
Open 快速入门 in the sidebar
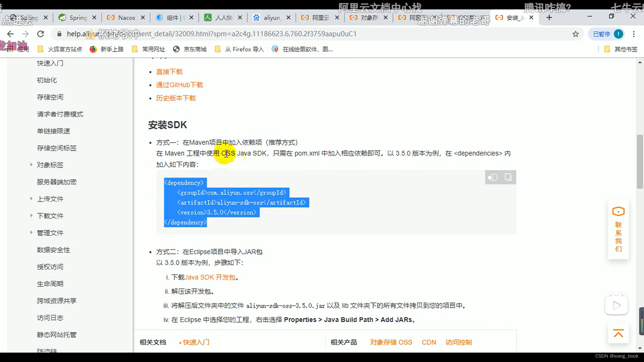(x=50, y=63)
